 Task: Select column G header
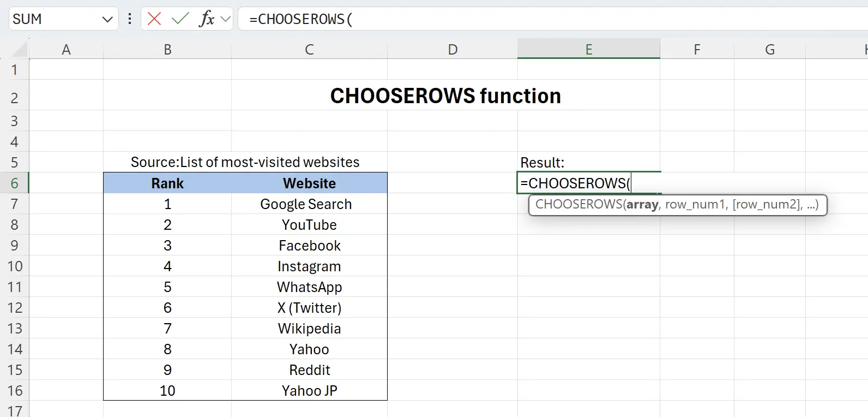pyautogui.click(x=769, y=49)
